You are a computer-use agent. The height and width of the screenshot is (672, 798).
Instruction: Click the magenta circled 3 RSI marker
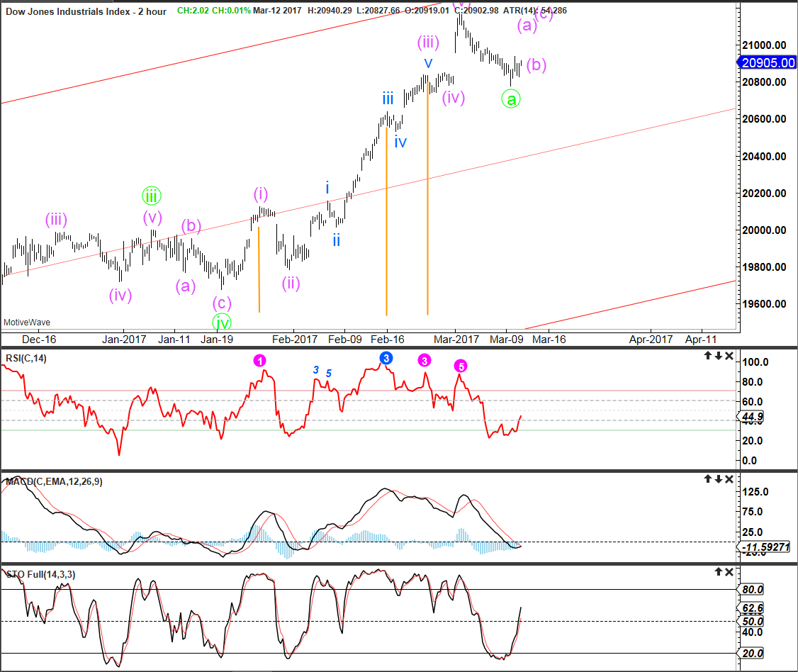tap(425, 360)
